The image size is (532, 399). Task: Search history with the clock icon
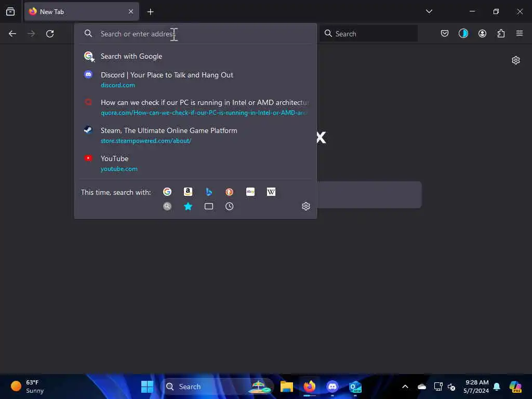pos(229,206)
